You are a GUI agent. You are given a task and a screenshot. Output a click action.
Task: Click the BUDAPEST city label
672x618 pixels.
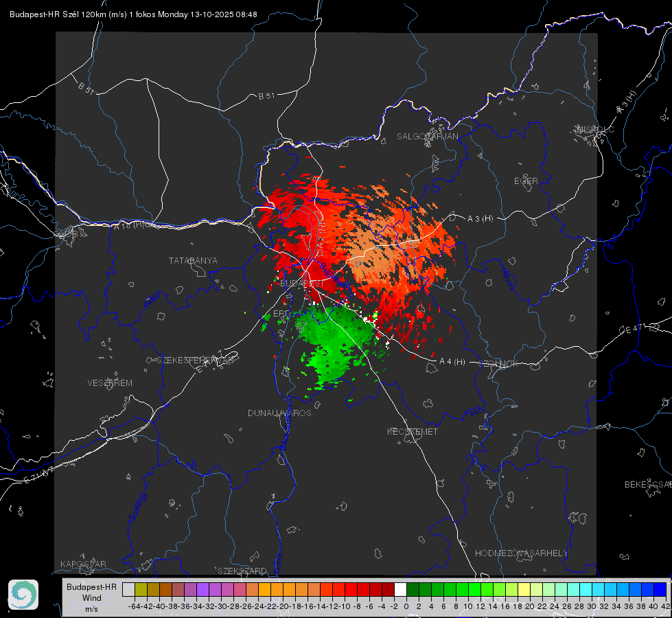302,284
